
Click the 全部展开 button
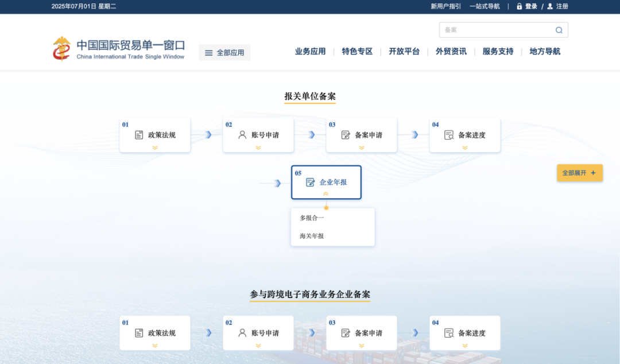(579, 172)
